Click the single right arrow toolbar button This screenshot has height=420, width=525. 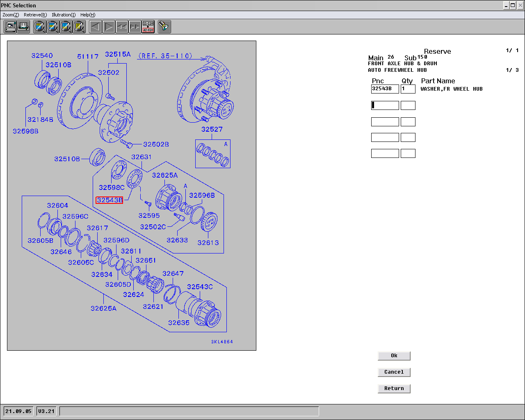tap(109, 27)
